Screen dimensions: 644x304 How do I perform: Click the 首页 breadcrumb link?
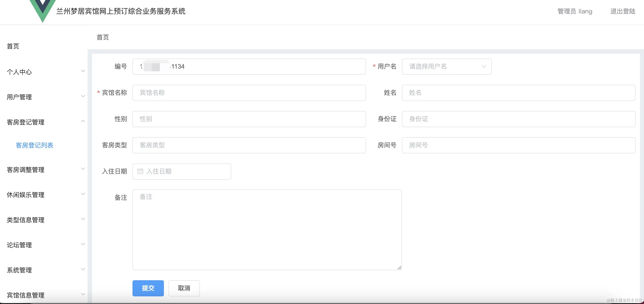click(x=102, y=37)
